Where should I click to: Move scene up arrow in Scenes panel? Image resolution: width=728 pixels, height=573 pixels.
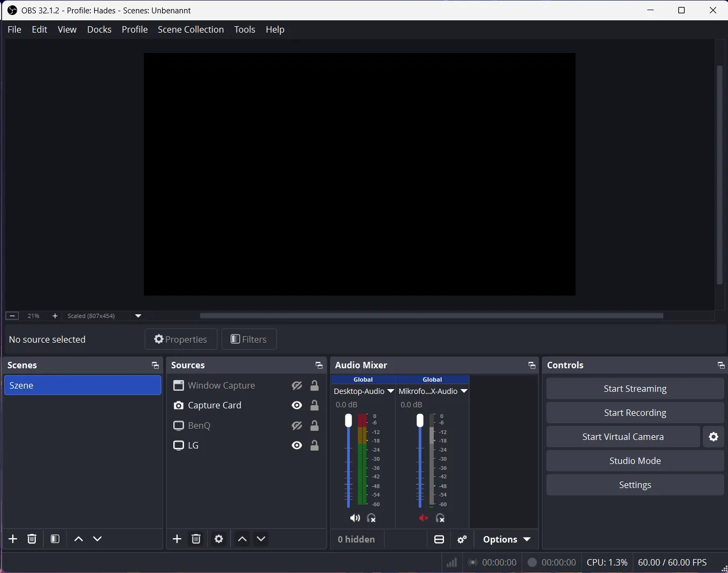tap(79, 539)
